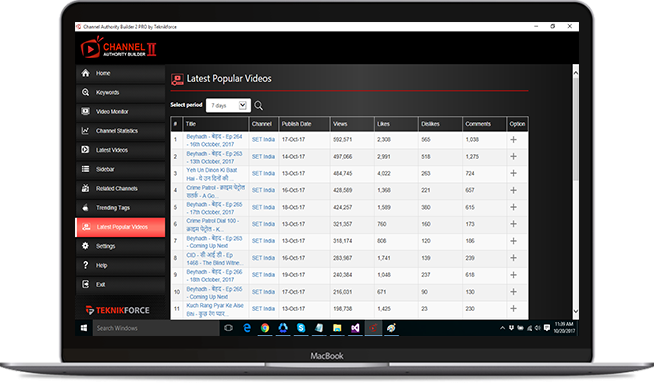Open Visual Studio from taskbar
Viewport: 654px width, 383px height.
(355, 328)
